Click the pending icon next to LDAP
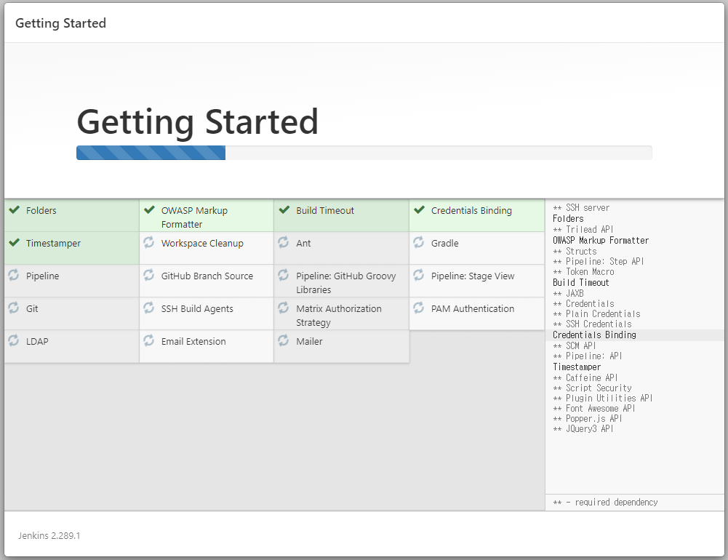Screen dimensions: 728x560 14,340
